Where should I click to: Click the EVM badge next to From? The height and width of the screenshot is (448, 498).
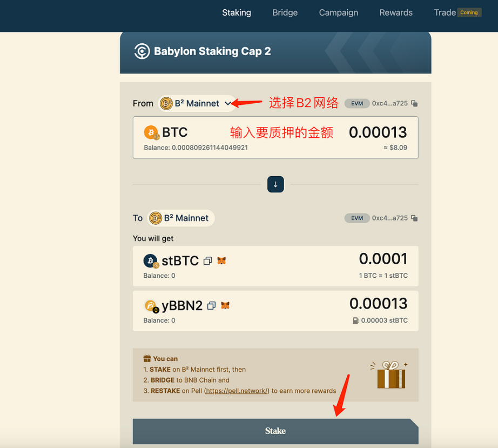tap(357, 103)
